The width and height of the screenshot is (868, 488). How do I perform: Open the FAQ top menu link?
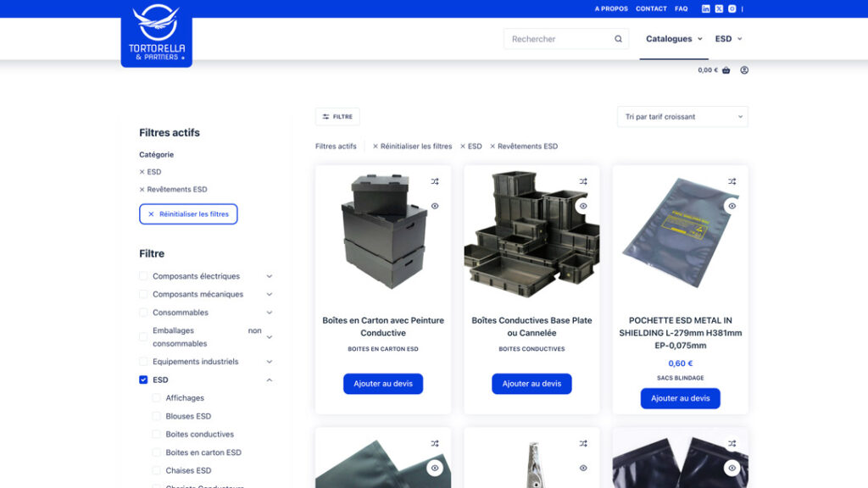click(681, 8)
